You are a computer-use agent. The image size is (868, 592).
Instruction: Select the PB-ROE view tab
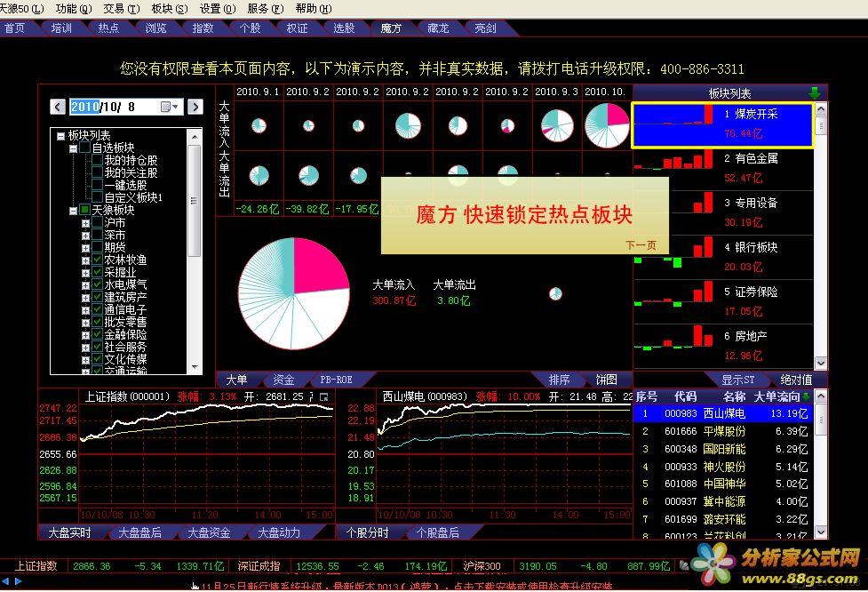coord(336,380)
